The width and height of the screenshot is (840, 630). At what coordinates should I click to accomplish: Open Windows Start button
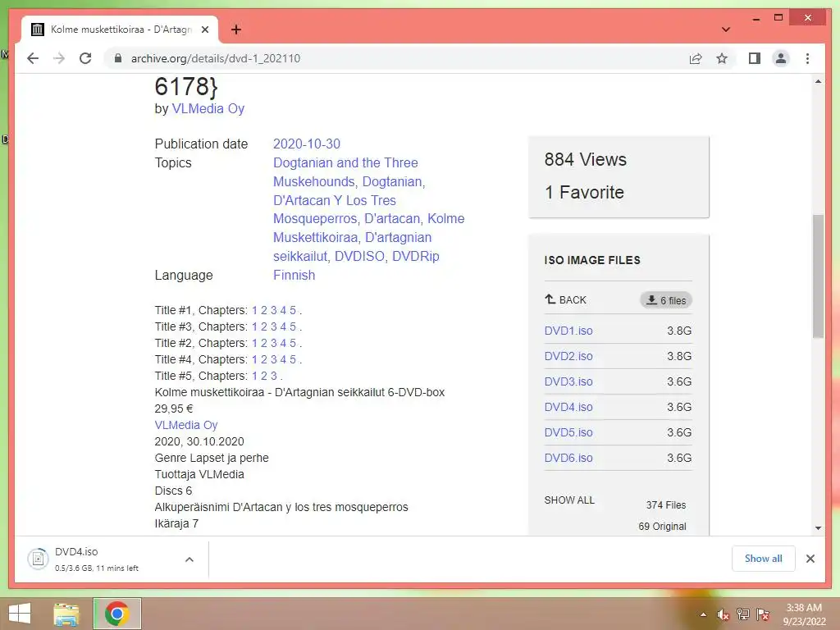point(20,614)
